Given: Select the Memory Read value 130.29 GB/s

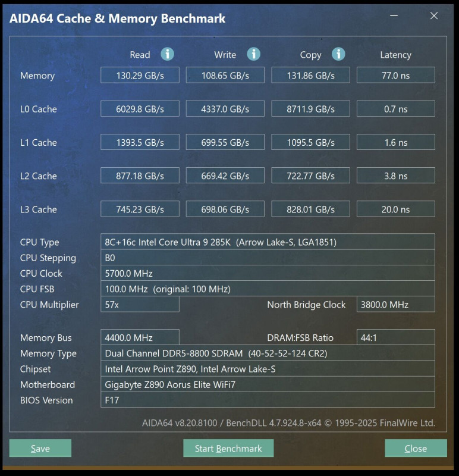Looking at the screenshot, I should point(140,76).
